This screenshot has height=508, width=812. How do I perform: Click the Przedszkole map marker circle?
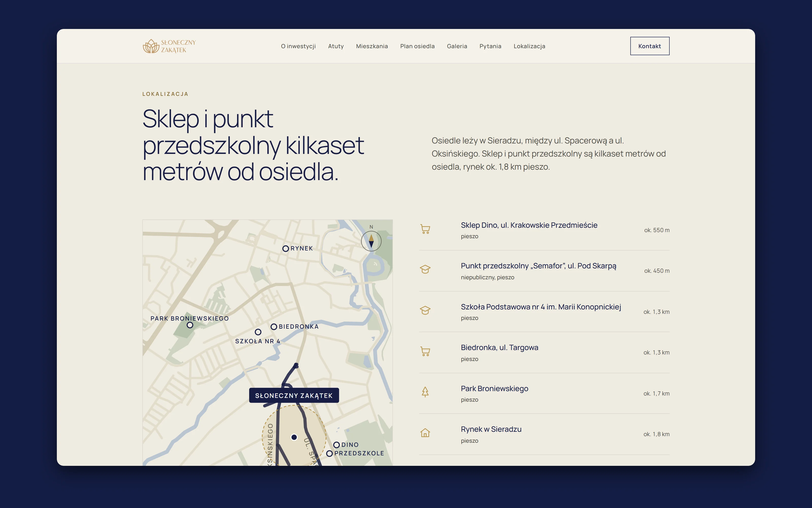click(x=330, y=454)
